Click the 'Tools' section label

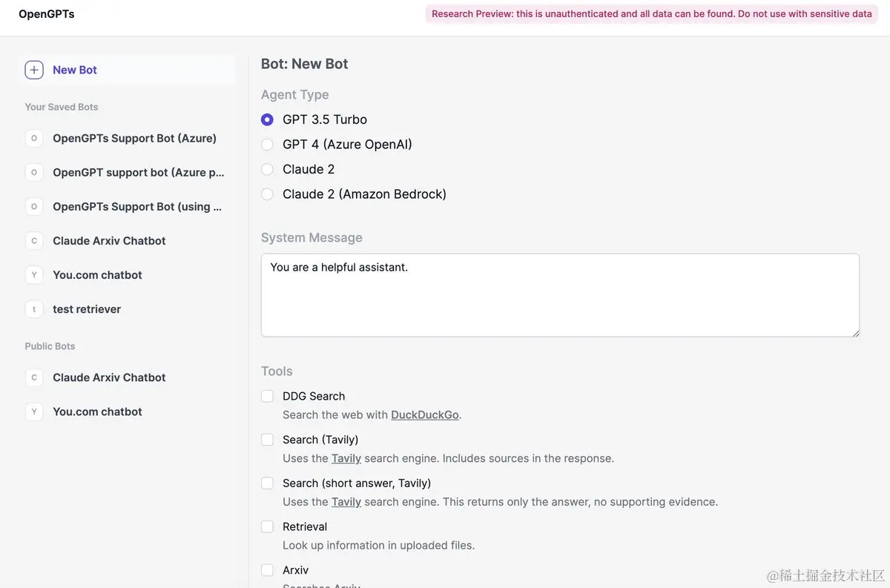pos(277,371)
